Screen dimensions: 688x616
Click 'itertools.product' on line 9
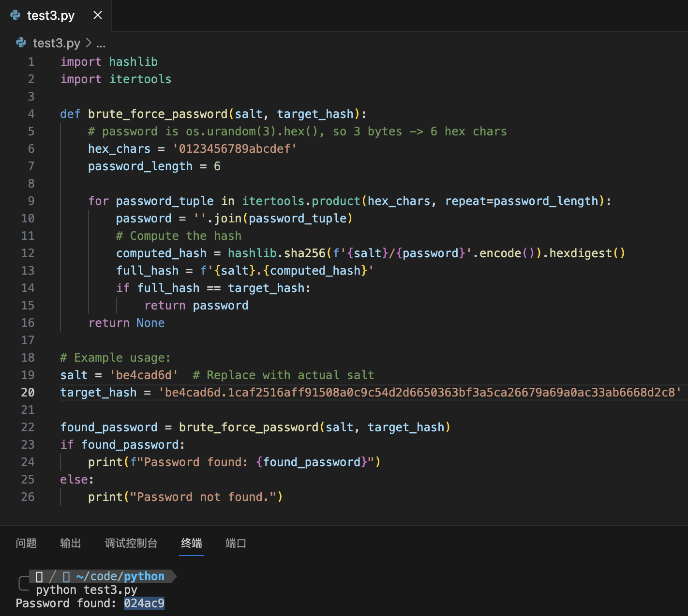301,201
